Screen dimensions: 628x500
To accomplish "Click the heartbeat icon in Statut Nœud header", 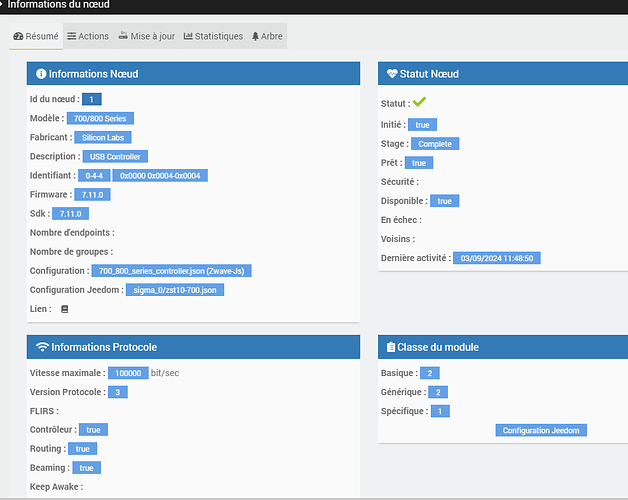I will click(x=392, y=74).
